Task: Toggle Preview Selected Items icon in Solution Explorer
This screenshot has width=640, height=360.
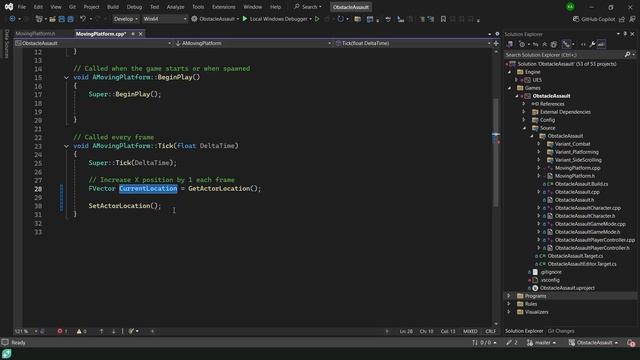Action: (x=601, y=44)
